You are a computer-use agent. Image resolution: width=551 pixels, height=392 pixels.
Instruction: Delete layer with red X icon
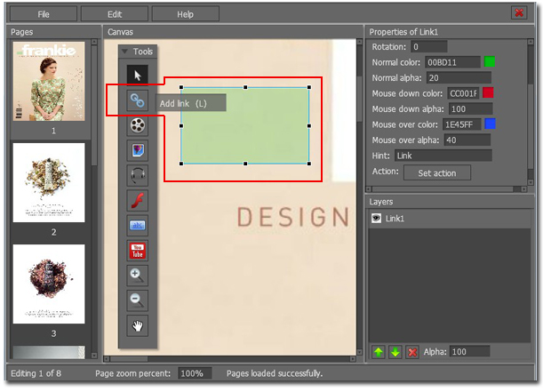click(411, 352)
